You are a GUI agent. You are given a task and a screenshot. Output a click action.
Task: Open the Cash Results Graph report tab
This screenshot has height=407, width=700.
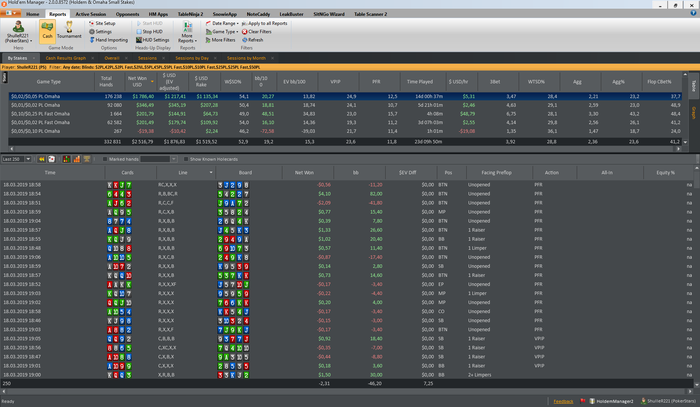pyautogui.click(x=66, y=58)
